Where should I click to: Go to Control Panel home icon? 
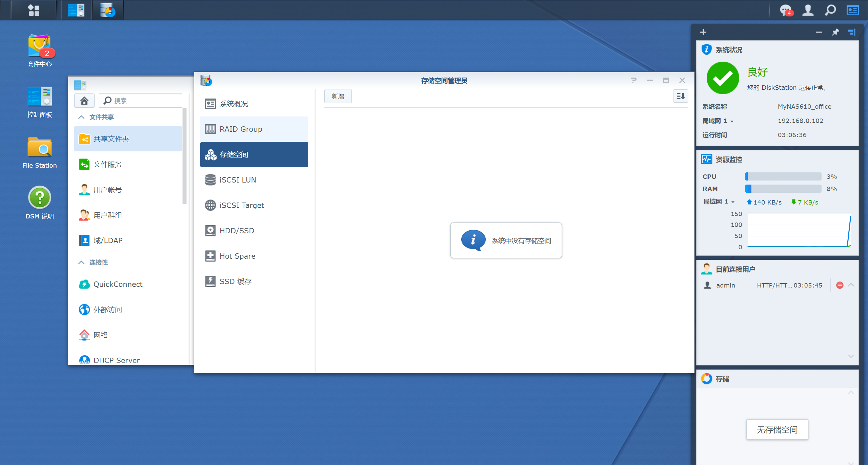84,101
